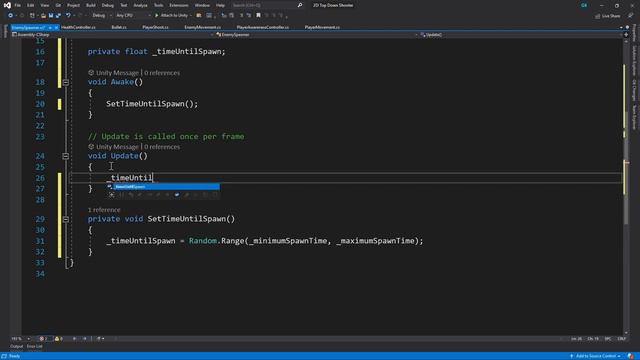Open the Git menu
The height and width of the screenshot is (360, 640).
coord(58,5)
